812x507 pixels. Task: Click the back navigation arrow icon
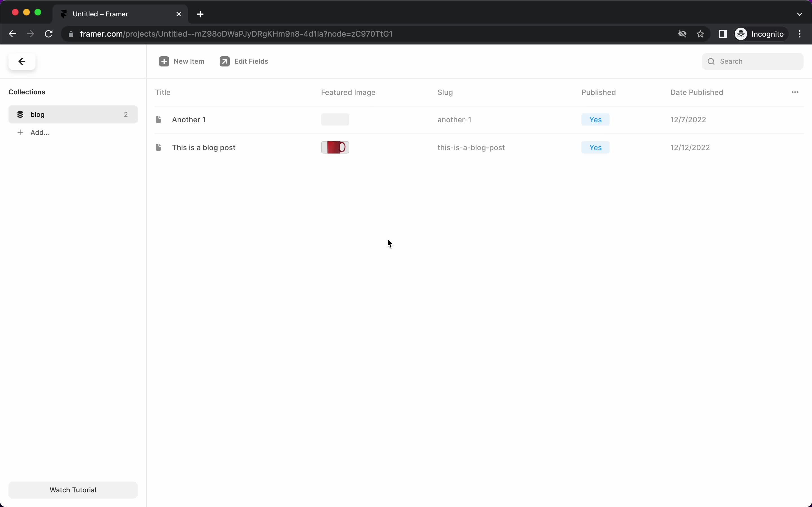(22, 61)
